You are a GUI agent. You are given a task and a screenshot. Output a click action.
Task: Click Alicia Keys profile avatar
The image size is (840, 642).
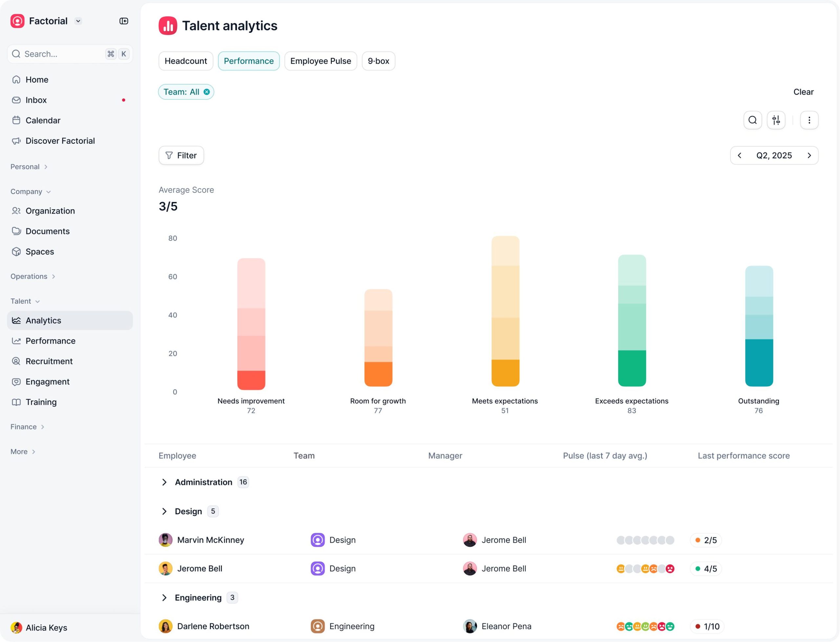(x=16, y=628)
